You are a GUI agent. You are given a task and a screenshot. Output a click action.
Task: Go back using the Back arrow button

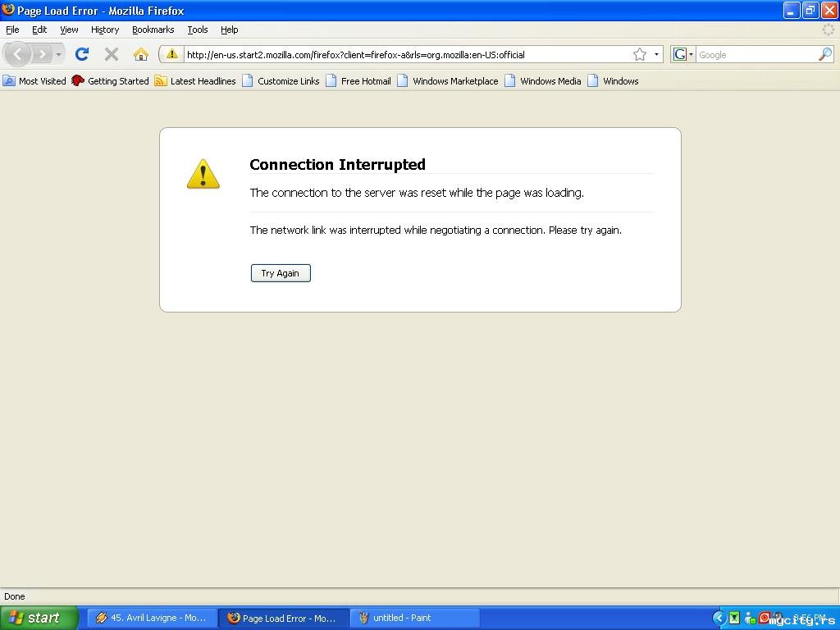[18, 54]
